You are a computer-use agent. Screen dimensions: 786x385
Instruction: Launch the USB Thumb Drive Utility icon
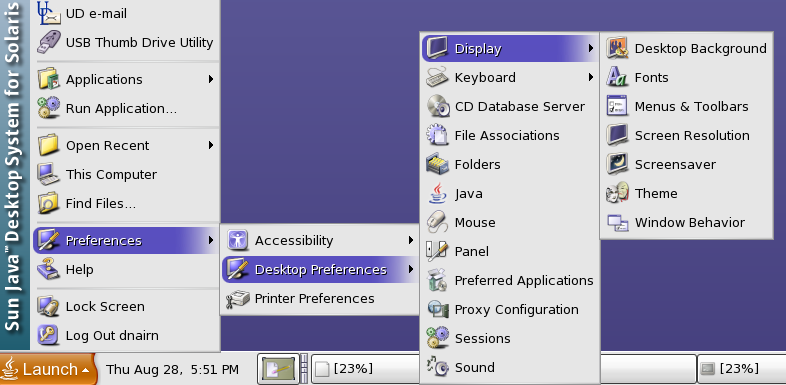49,42
